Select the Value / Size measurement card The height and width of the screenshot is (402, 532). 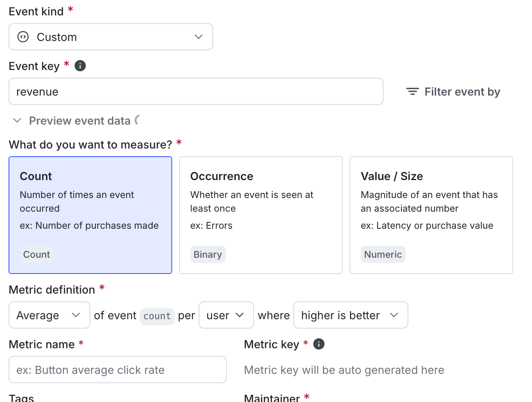(431, 215)
